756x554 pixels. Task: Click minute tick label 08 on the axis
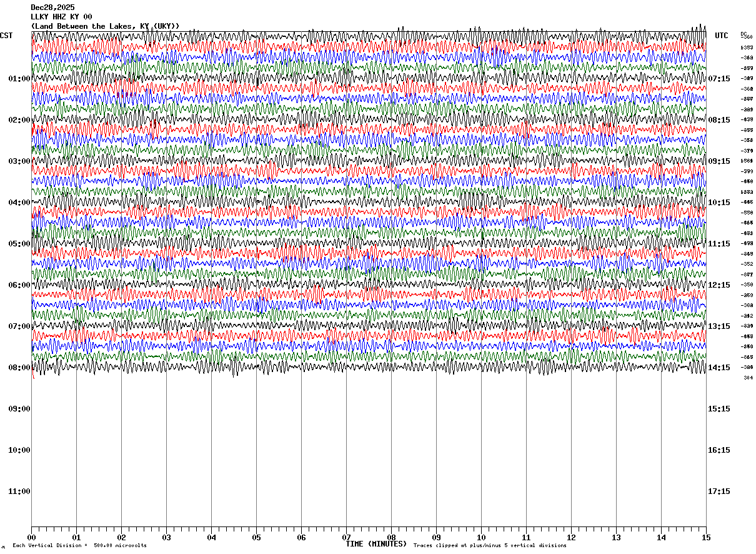point(391,538)
